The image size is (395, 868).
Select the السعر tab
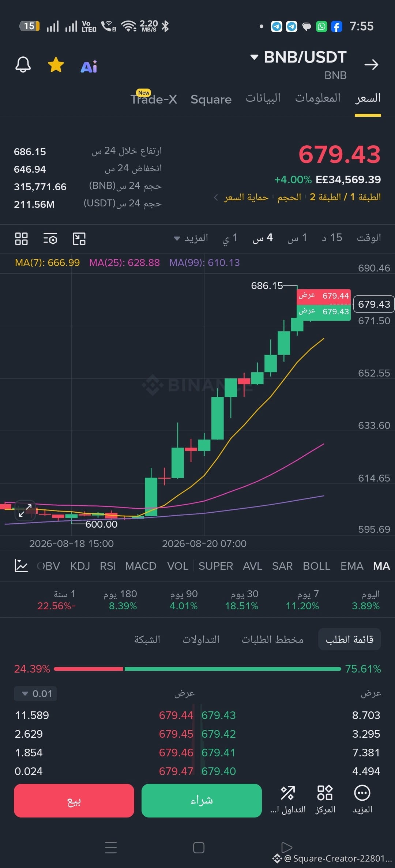pyautogui.click(x=368, y=98)
